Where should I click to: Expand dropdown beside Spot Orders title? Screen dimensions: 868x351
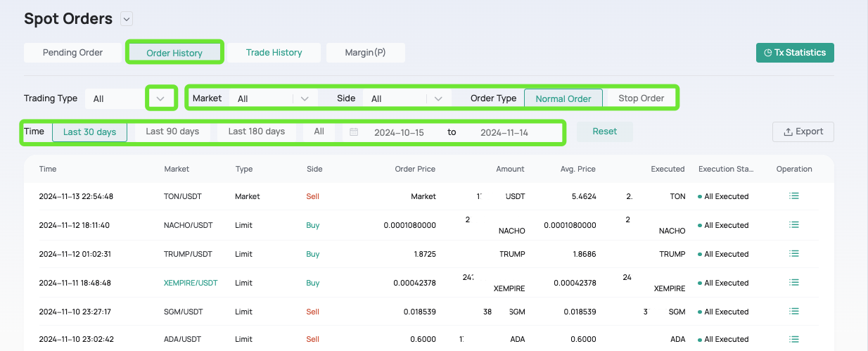[126, 19]
